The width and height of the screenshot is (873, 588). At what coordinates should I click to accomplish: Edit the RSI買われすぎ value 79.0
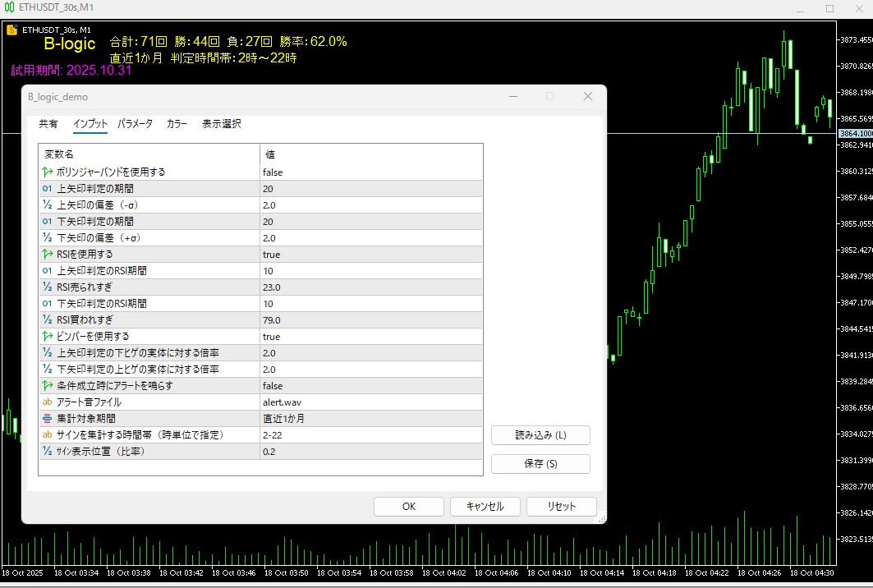370,320
